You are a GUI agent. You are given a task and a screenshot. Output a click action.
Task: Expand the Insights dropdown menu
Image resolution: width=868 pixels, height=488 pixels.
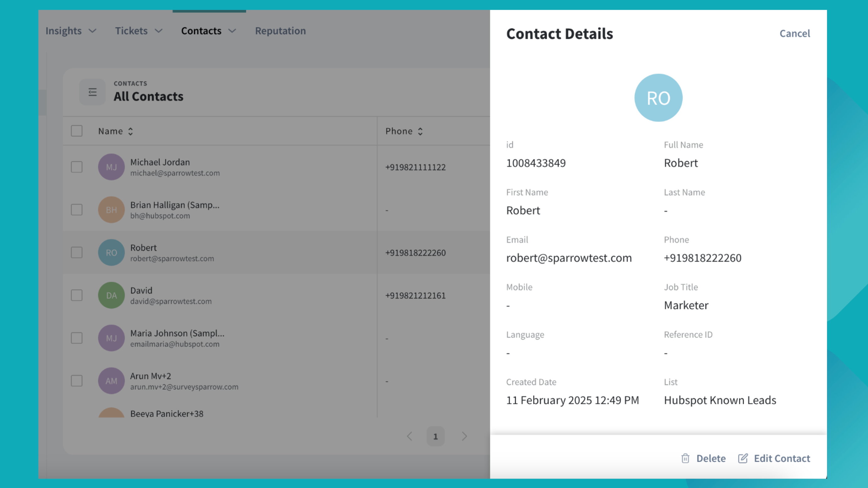pyautogui.click(x=71, y=31)
